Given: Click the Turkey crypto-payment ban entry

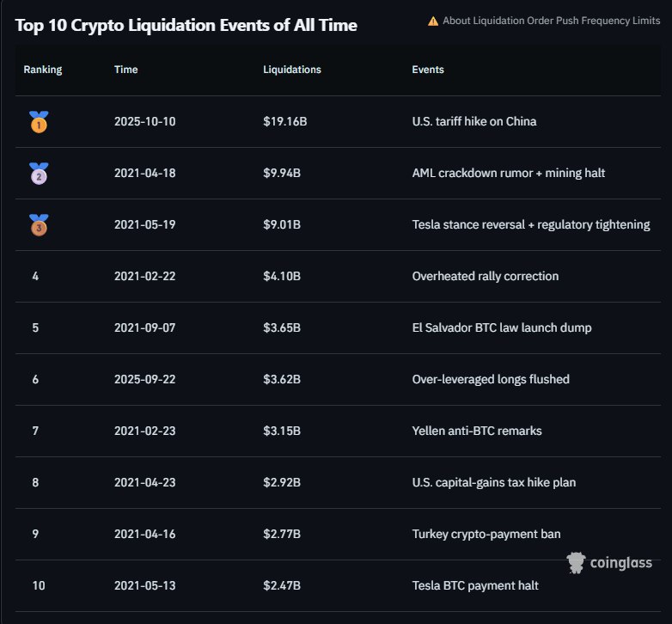Looking at the screenshot, I should tap(486, 535).
